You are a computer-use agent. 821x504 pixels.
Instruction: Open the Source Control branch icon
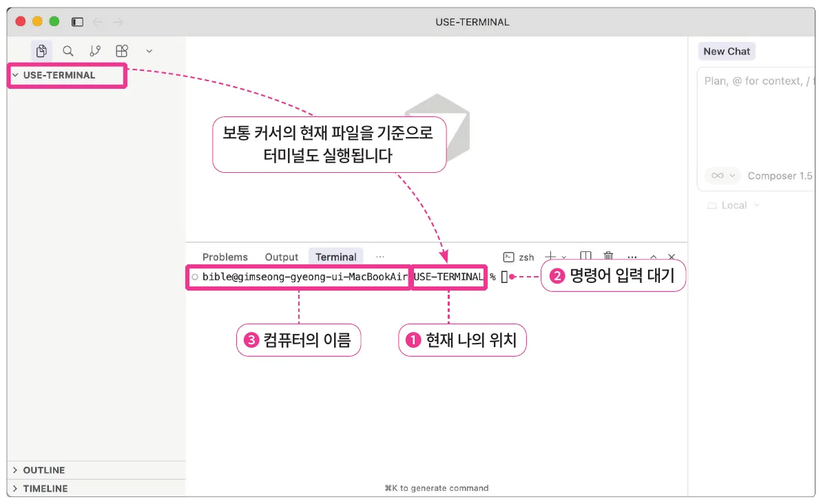tap(95, 51)
